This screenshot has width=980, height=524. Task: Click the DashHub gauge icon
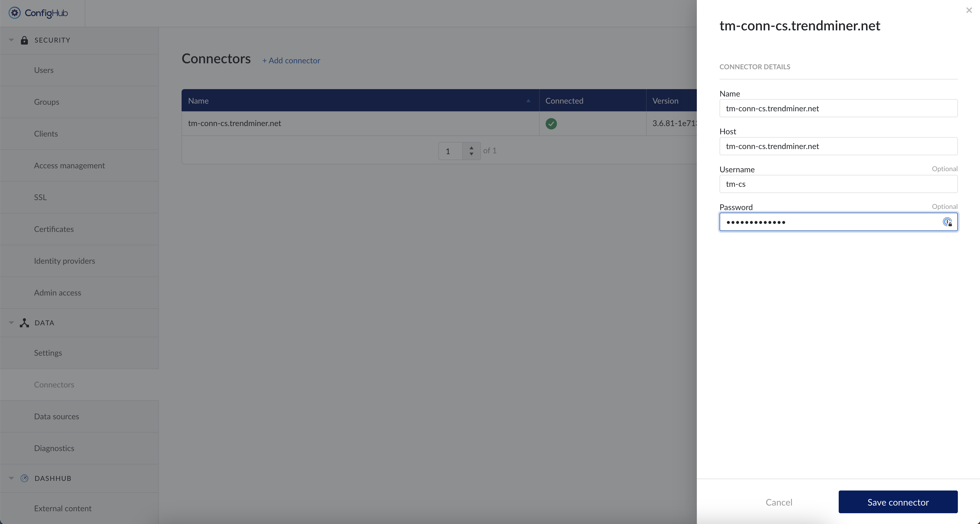coord(24,478)
